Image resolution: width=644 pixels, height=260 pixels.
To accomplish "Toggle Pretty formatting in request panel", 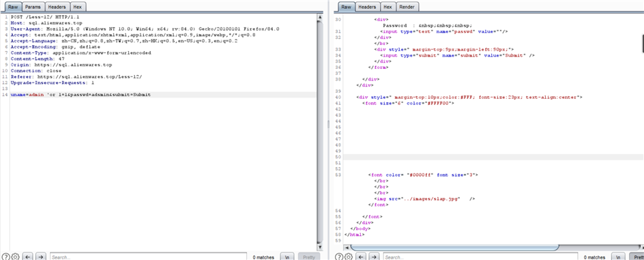I will 308,257.
